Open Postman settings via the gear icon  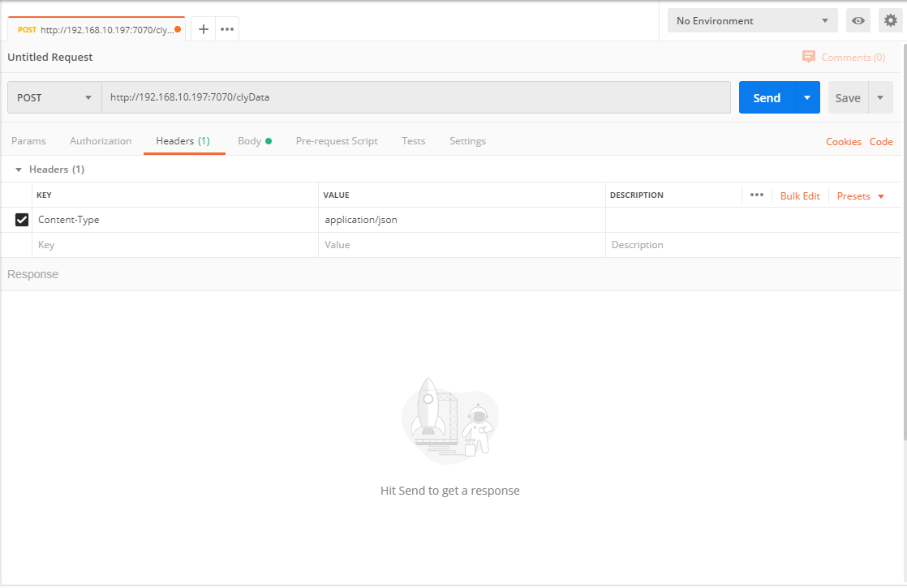pyautogui.click(x=890, y=19)
